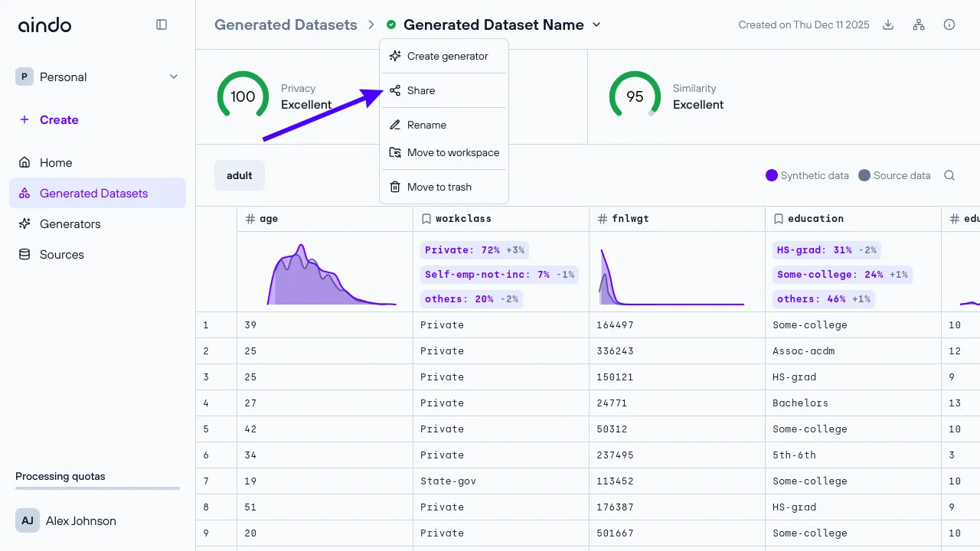Choose Move to trash from the menu
This screenshot has width=980, height=551.
439,187
